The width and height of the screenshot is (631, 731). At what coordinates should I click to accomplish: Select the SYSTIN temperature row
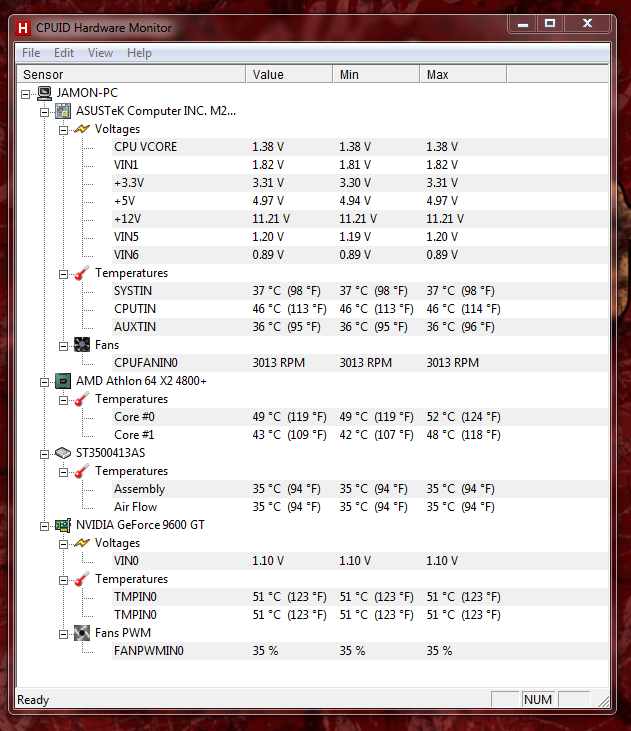click(360, 291)
